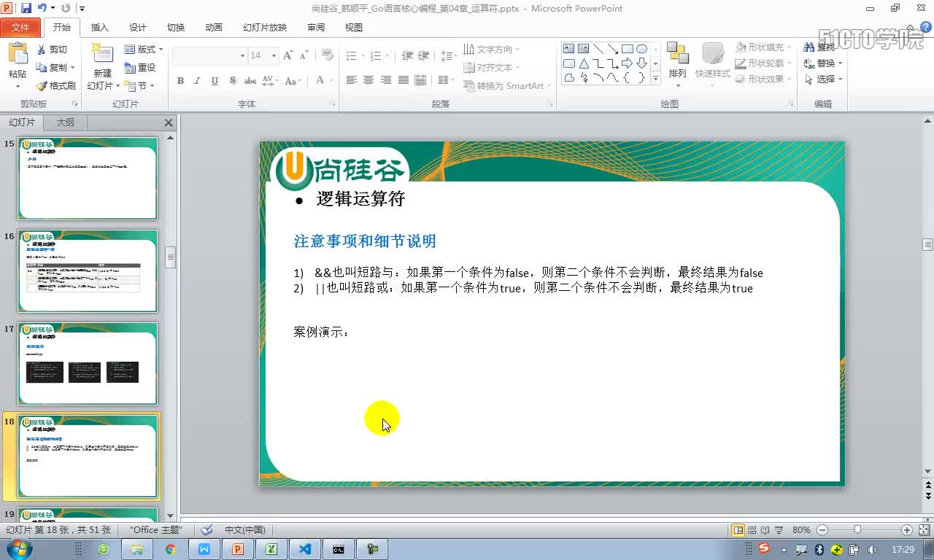Zoom in with the plus button
Screen dimensions: 934x560
907,530
